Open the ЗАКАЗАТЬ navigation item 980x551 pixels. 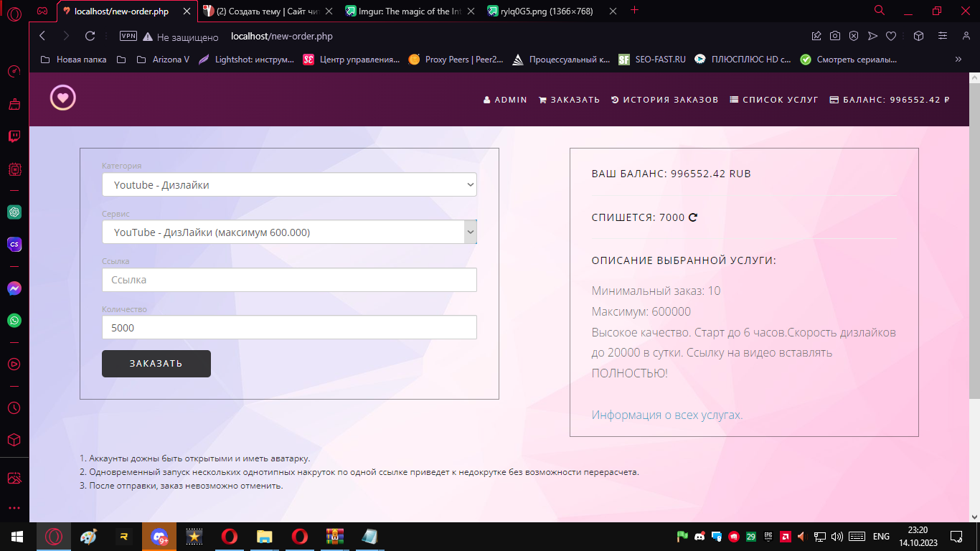tap(570, 100)
